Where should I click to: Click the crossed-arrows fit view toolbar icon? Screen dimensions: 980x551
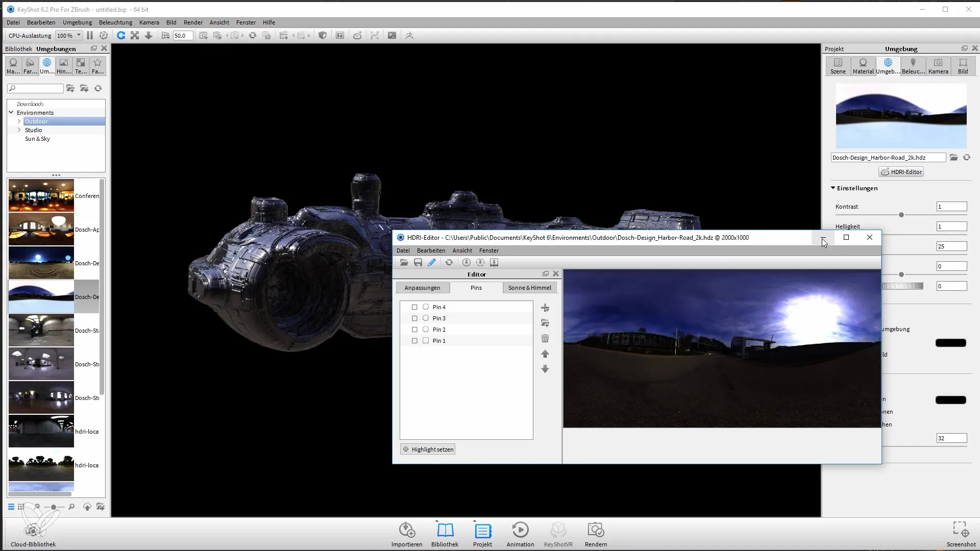(x=135, y=35)
